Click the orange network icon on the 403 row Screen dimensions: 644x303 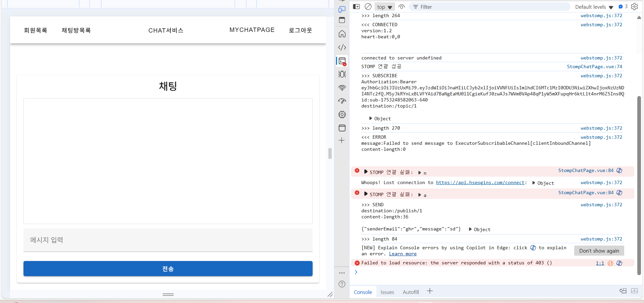[610, 263]
